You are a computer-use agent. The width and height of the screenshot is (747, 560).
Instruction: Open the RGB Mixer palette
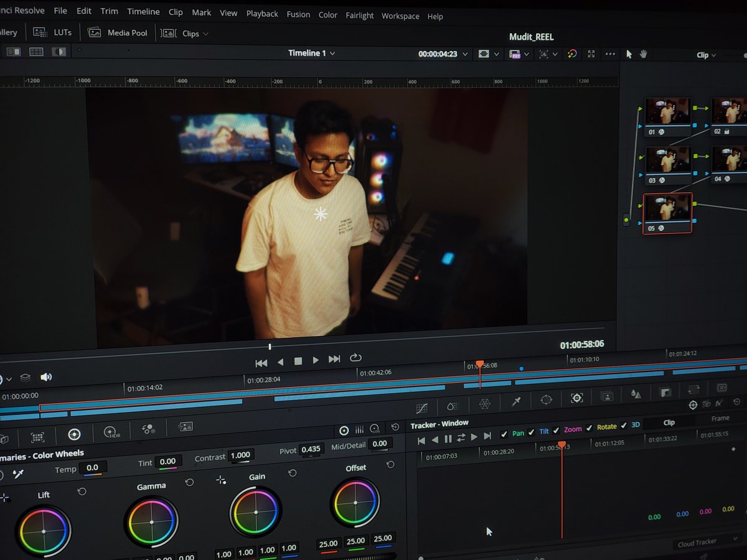[148, 429]
